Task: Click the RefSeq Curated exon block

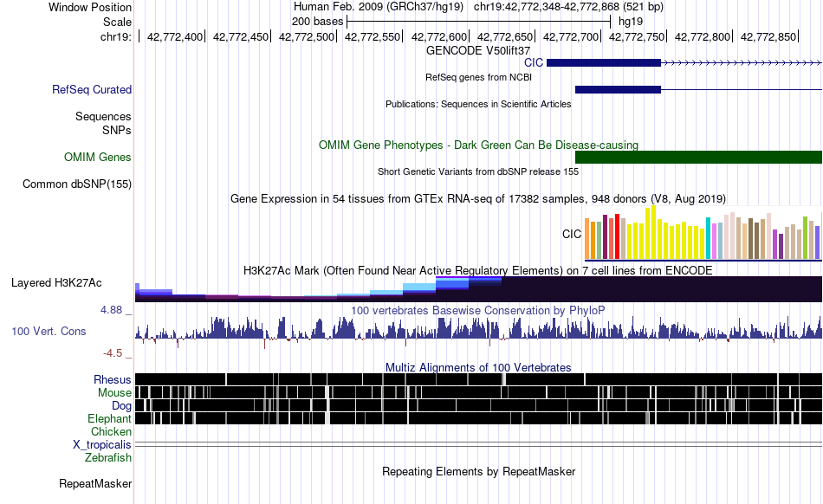Action: click(x=618, y=90)
